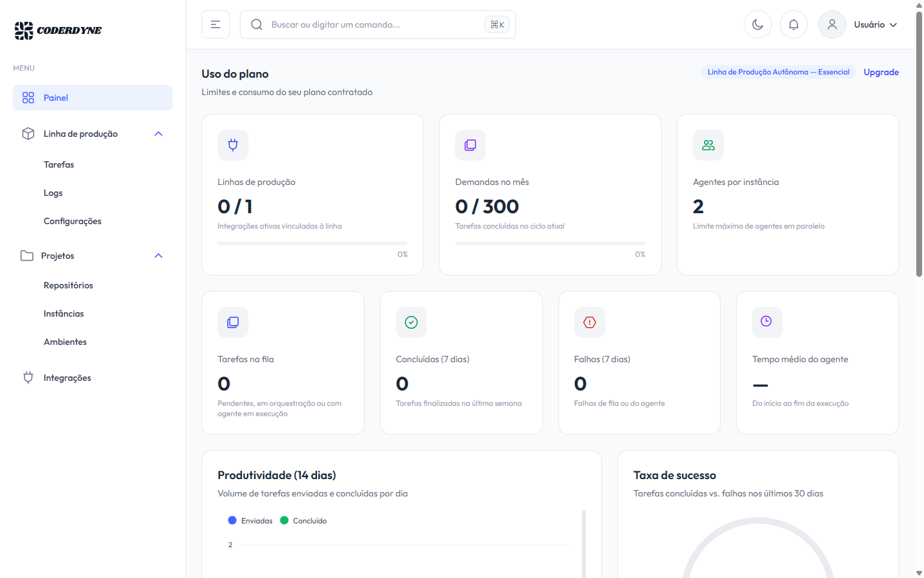924x578 pixels.
Task: Click the Demandas no mês progress bar
Action: (x=550, y=243)
